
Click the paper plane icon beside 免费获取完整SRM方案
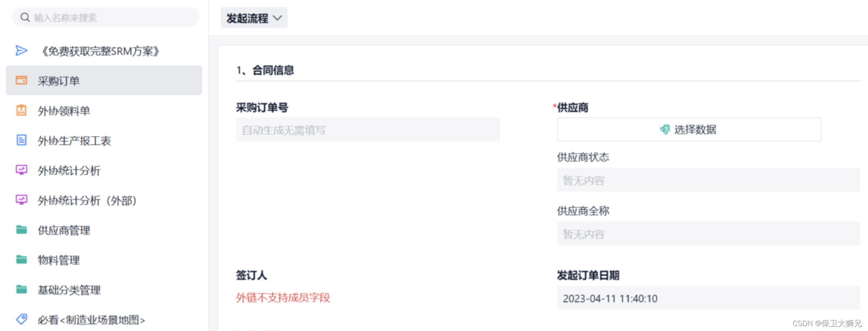pyautogui.click(x=21, y=50)
